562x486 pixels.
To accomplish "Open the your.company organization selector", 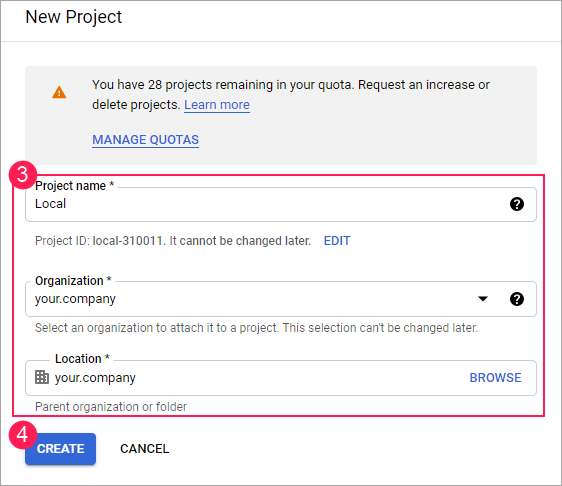I will point(281,299).
